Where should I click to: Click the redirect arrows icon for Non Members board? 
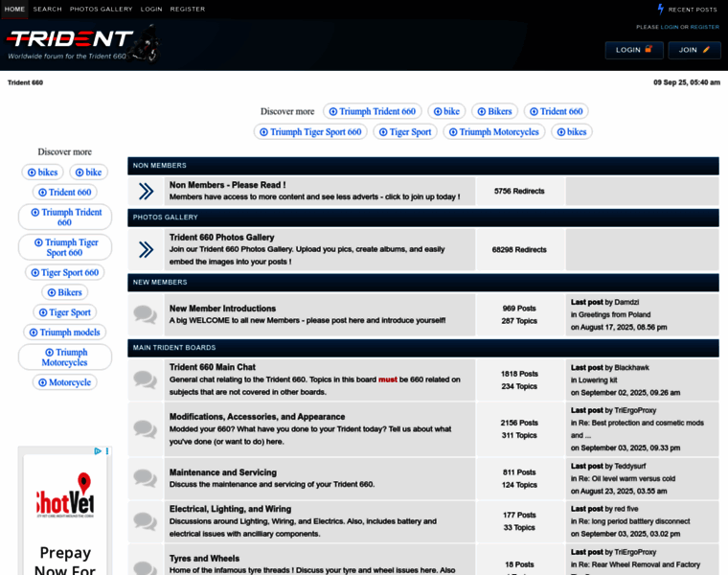tap(147, 191)
